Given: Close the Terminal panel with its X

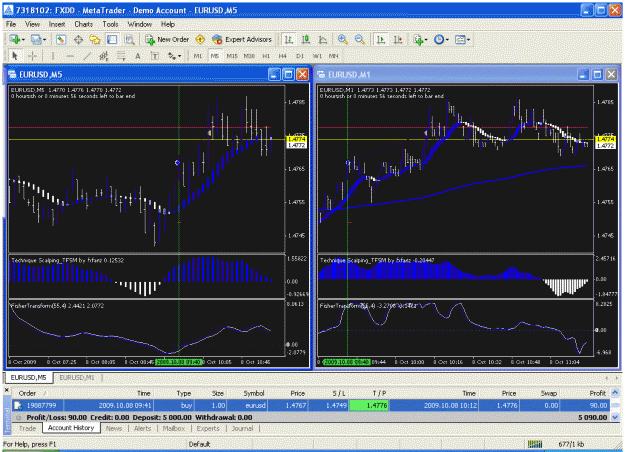Looking at the screenshot, I should (x=6, y=390).
